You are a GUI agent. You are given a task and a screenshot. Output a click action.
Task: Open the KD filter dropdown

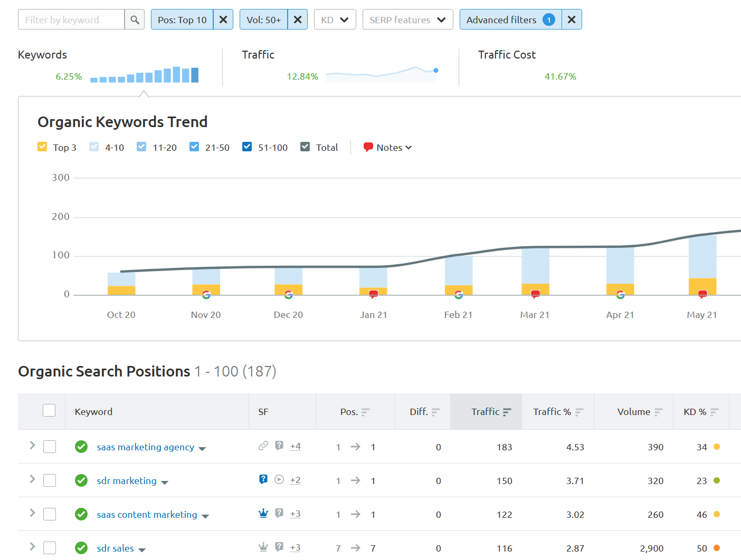[x=335, y=20]
